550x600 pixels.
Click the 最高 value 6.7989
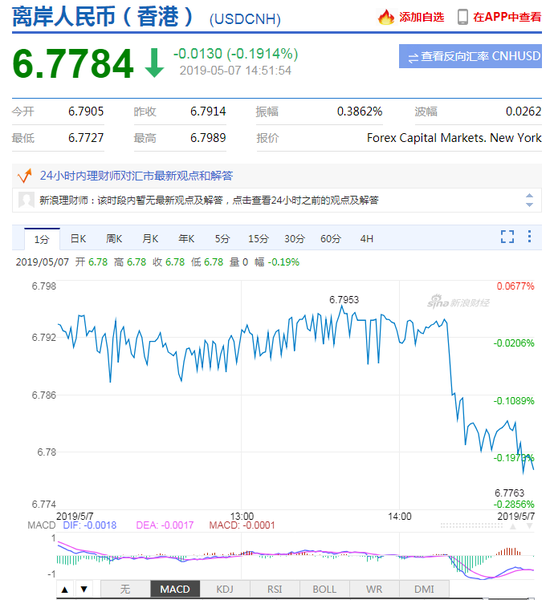[x=208, y=138]
